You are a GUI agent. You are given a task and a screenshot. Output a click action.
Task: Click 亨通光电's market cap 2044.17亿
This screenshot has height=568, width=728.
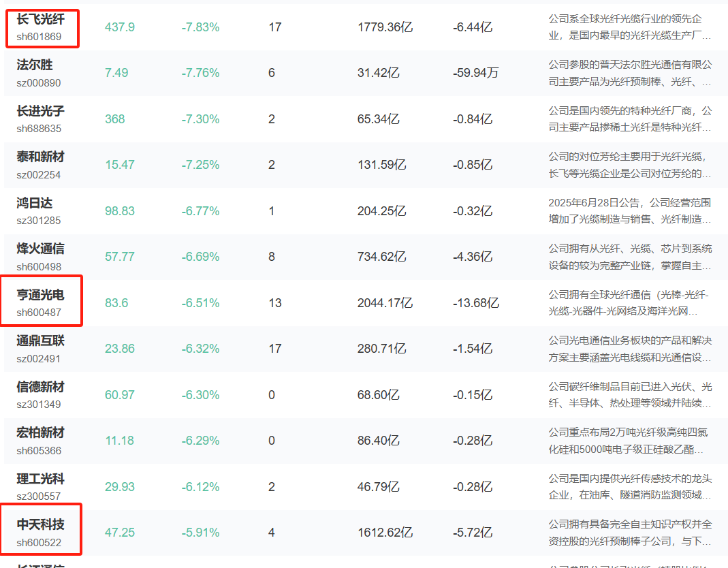385,303
